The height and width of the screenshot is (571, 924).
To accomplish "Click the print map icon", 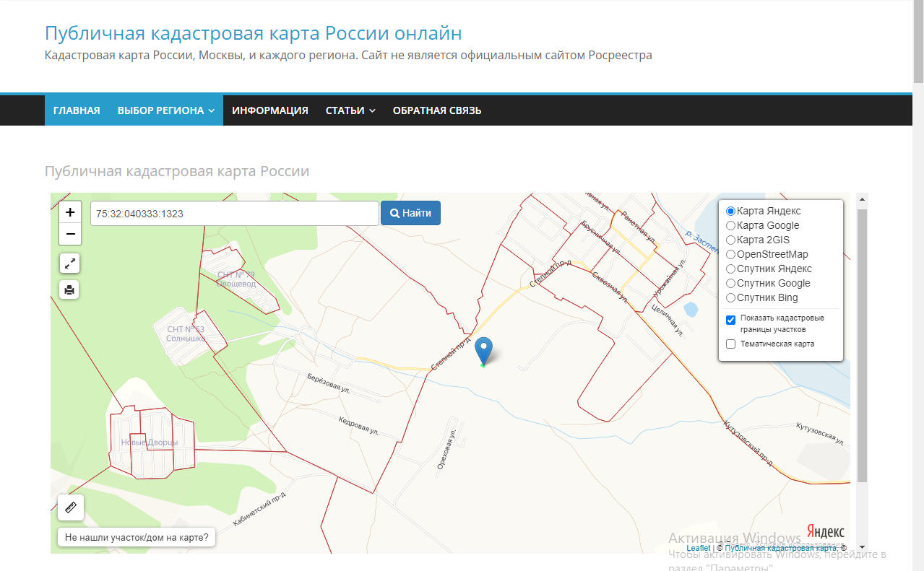I will pos(69,289).
